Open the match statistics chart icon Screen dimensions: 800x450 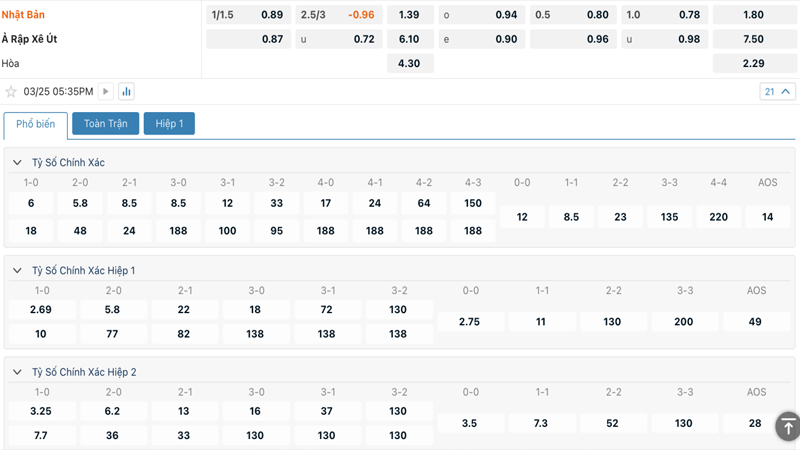tap(126, 92)
